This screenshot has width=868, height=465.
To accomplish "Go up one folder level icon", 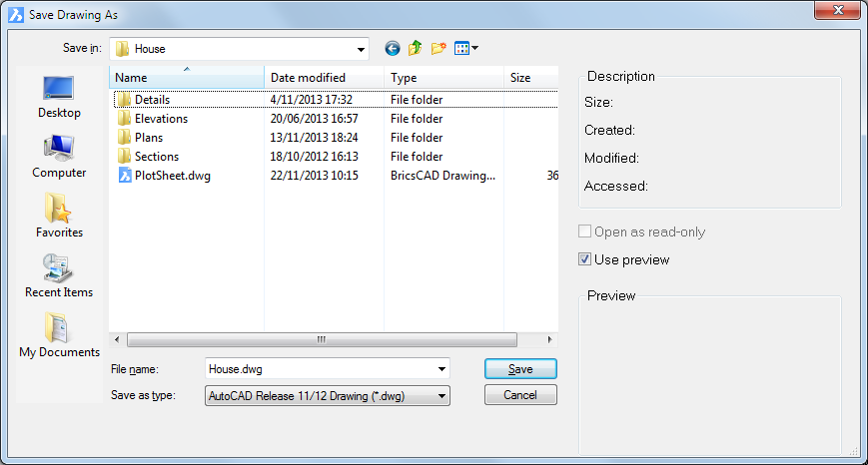I will [416, 48].
